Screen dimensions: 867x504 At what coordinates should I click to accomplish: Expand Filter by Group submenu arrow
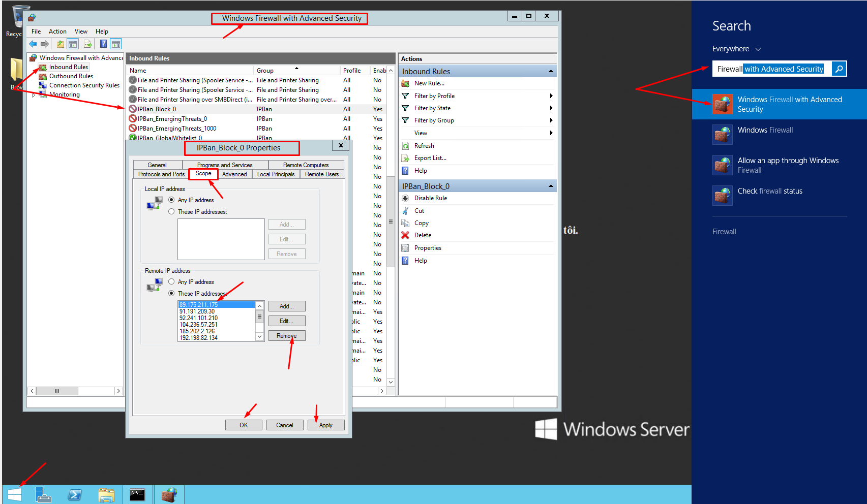click(x=551, y=120)
